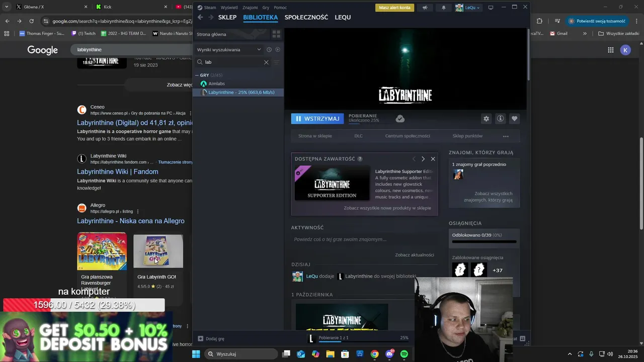
Task: Go to the SPOŁECZNOŚĆ tab
Action: 306,17
